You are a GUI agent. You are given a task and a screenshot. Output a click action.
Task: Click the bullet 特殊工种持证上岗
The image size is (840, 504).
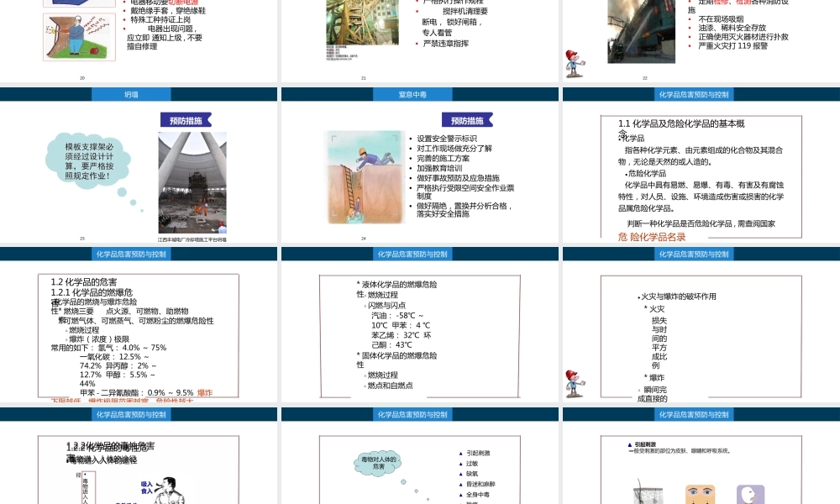pyautogui.click(x=160, y=19)
